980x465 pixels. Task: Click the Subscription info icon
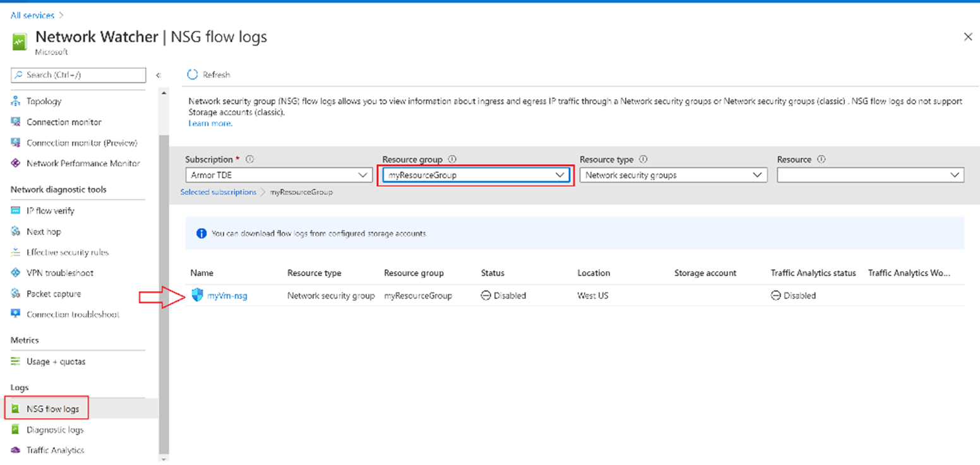click(x=249, y=160)
